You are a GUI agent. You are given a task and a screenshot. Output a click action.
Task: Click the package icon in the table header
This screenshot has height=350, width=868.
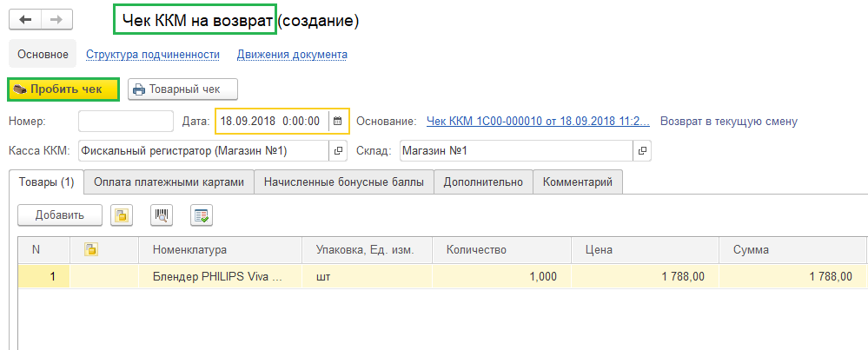pos(90,250)
